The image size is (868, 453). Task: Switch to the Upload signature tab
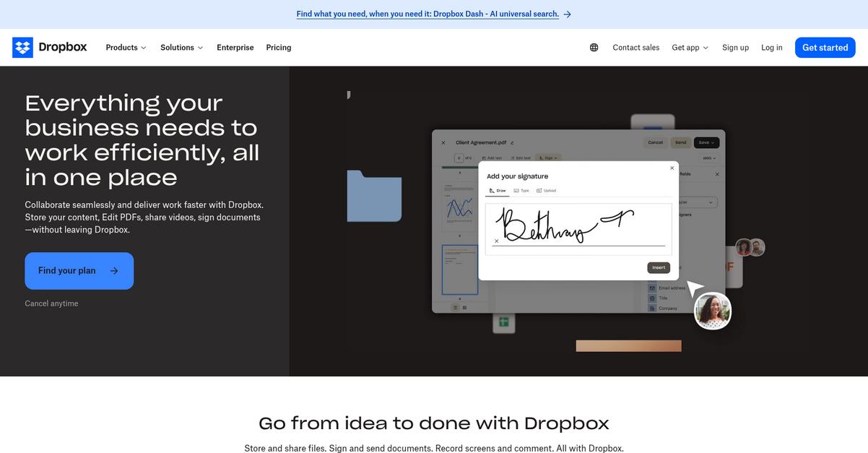[x=547, y=191]
